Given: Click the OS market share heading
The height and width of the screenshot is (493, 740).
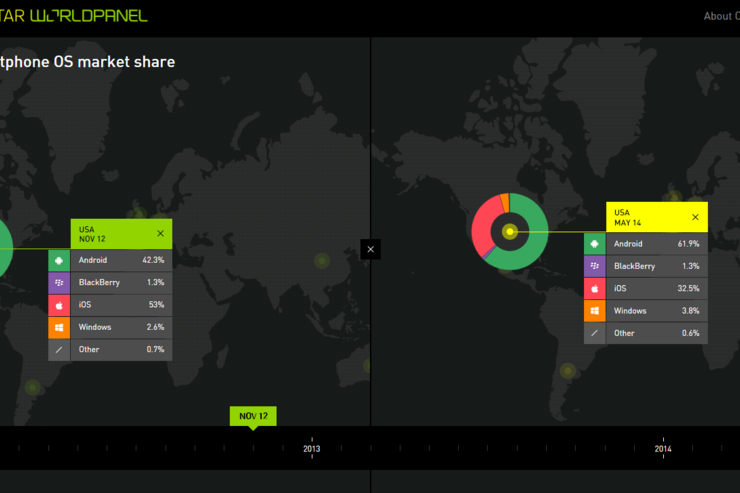Looking at the screenshot, I should [87, 62].
